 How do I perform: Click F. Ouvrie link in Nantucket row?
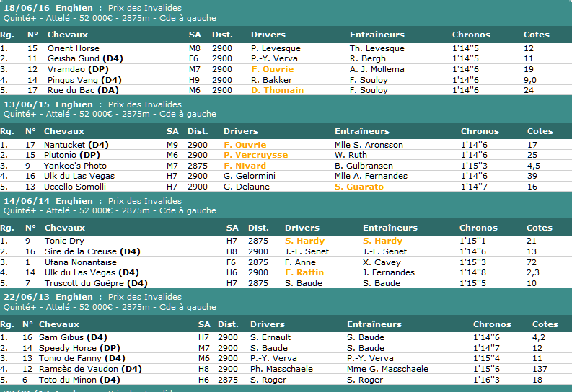pos(245,145)
